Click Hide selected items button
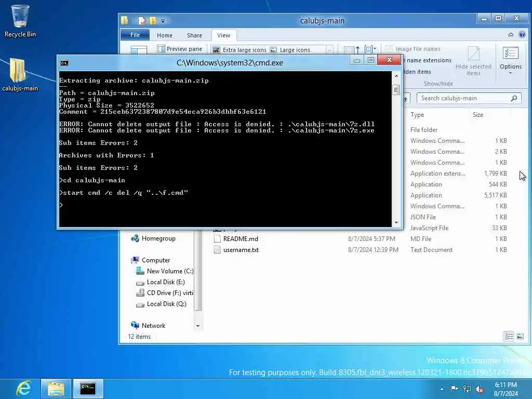The image size is (532, 399). pos(473,61)
